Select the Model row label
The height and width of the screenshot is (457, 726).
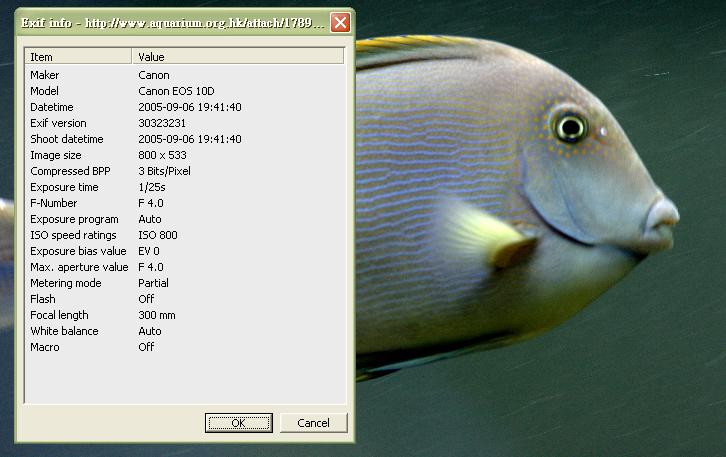[44, 91]
